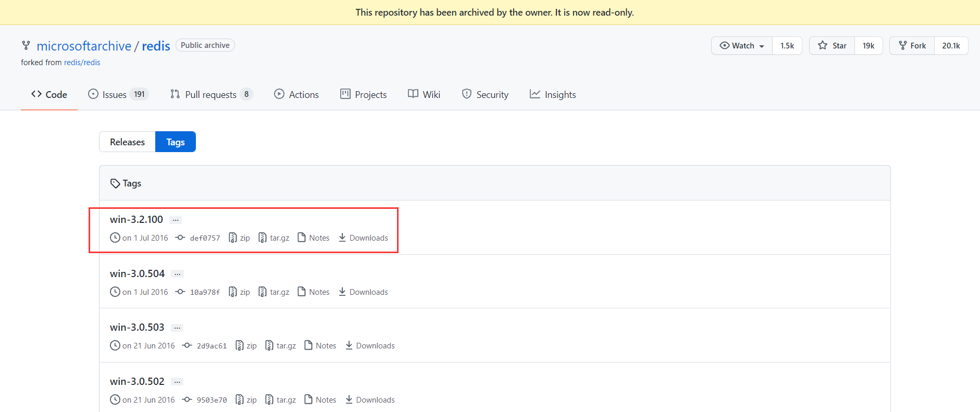
Task: Download tar.gz for win-3.0.502
Action: [x=281, y=400]
